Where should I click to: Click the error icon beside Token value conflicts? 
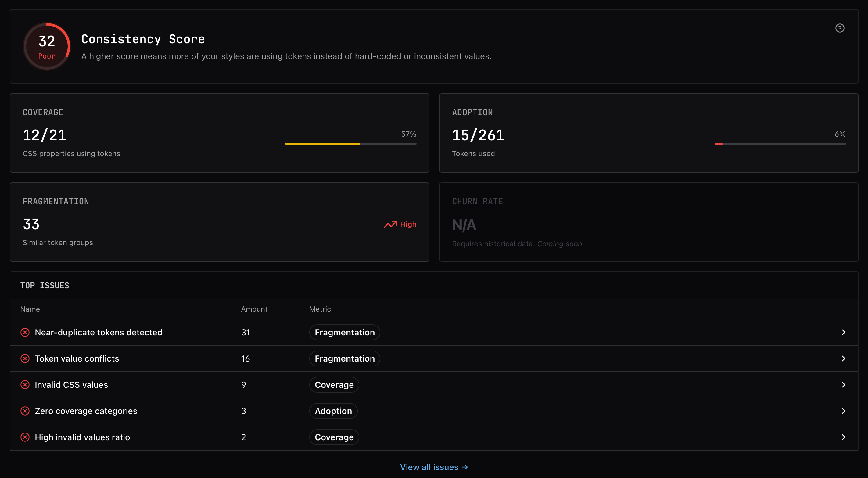(x=25, y=358)
